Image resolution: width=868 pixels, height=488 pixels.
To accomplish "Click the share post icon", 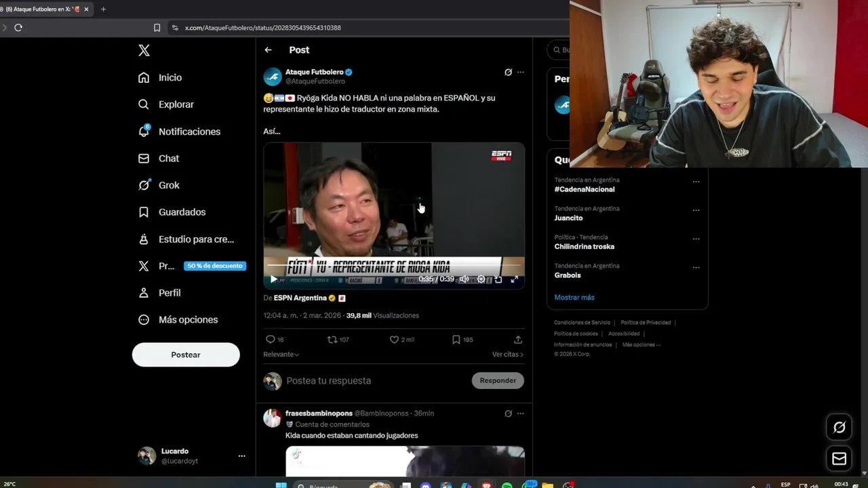I will click(x=518, y=340).
